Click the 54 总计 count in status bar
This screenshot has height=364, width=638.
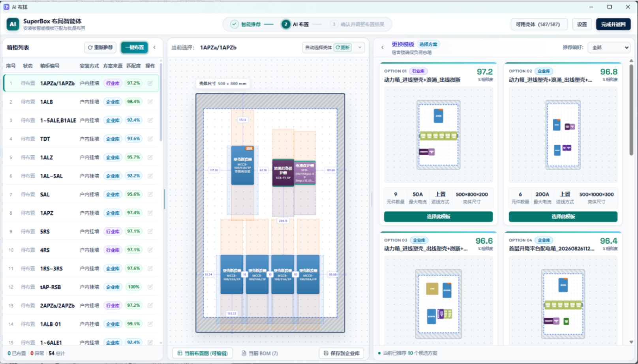point(57,353)
